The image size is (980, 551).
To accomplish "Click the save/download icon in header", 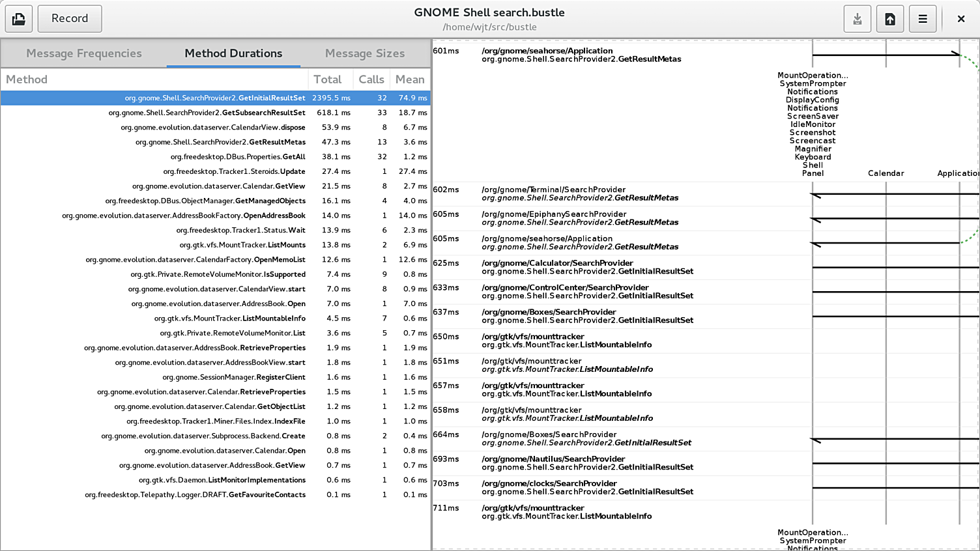I will [x=857, y=18].
